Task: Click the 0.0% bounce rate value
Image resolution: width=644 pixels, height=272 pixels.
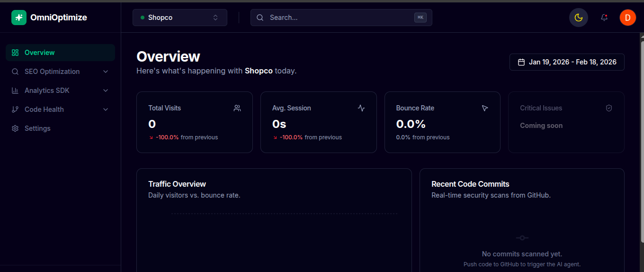Action: point(411,124)
